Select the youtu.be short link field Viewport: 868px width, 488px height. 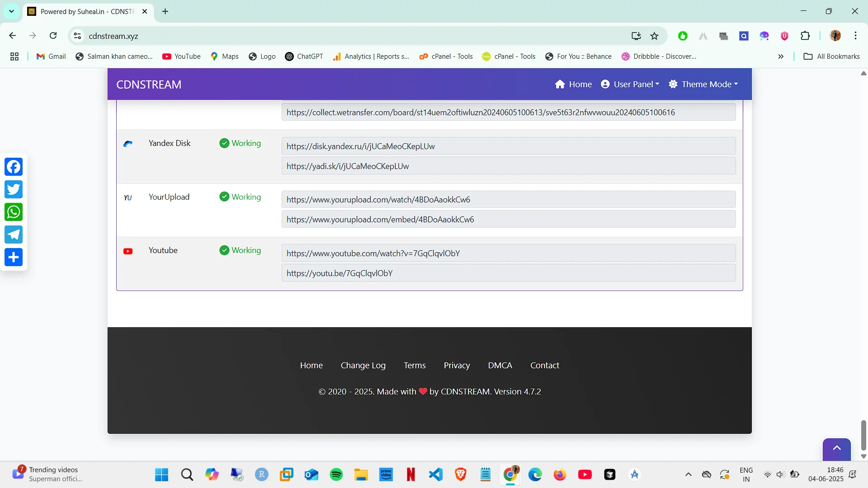coord(509,273)
